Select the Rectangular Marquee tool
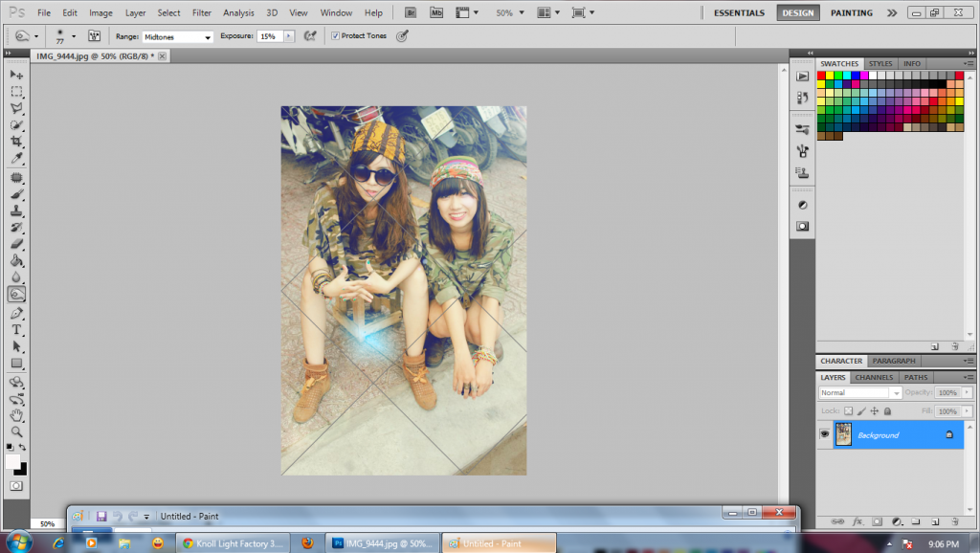 [x=16, y=91]
